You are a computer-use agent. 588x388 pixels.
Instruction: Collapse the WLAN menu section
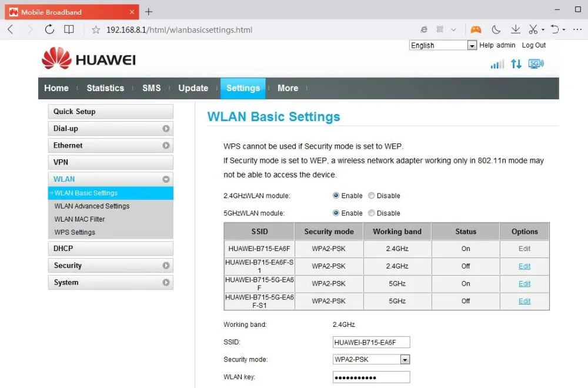(111, 179)
